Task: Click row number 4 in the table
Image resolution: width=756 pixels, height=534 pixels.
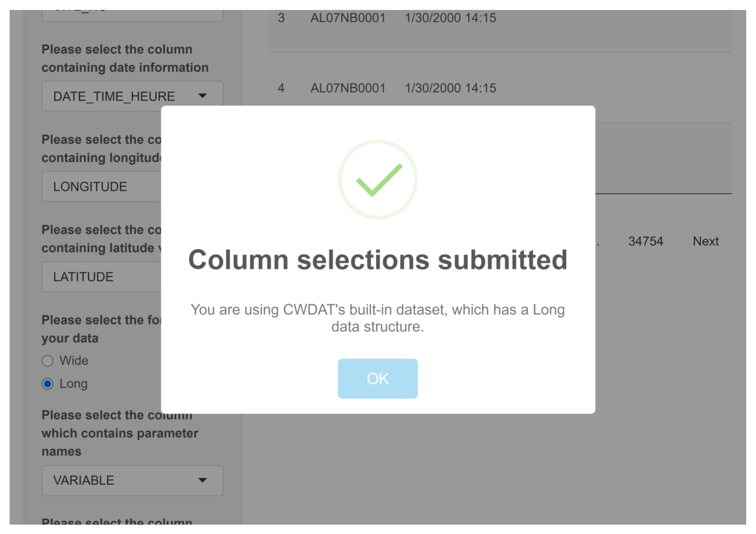Action: (x=281, y=88)
